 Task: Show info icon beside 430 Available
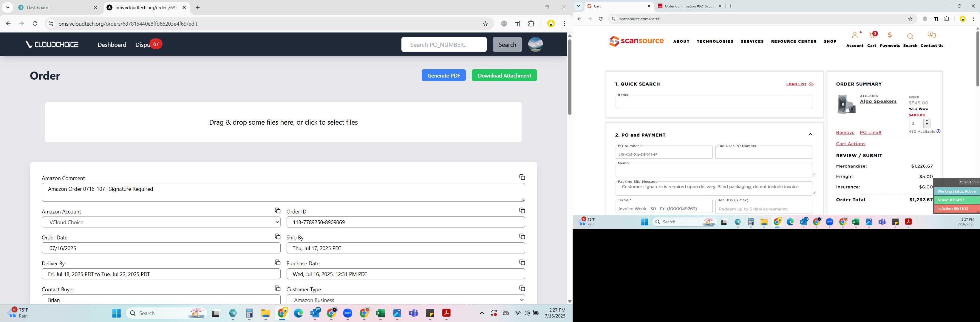[x=939, y=131]
